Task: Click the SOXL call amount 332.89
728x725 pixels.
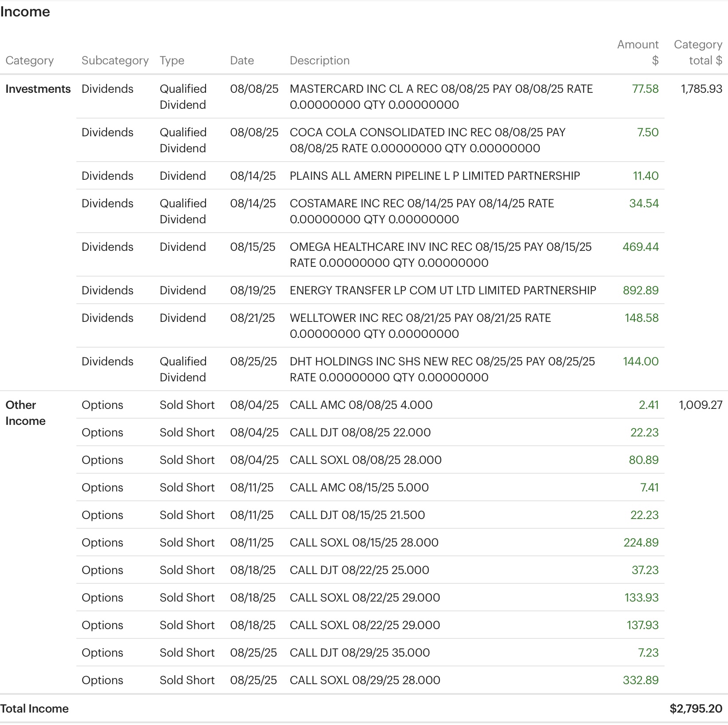Action: coord(641,680)
